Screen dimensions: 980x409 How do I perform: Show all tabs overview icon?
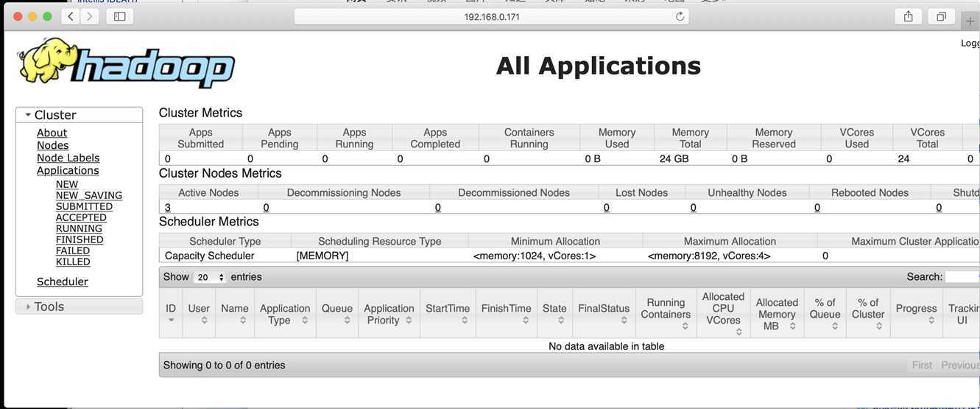point(941,16)
